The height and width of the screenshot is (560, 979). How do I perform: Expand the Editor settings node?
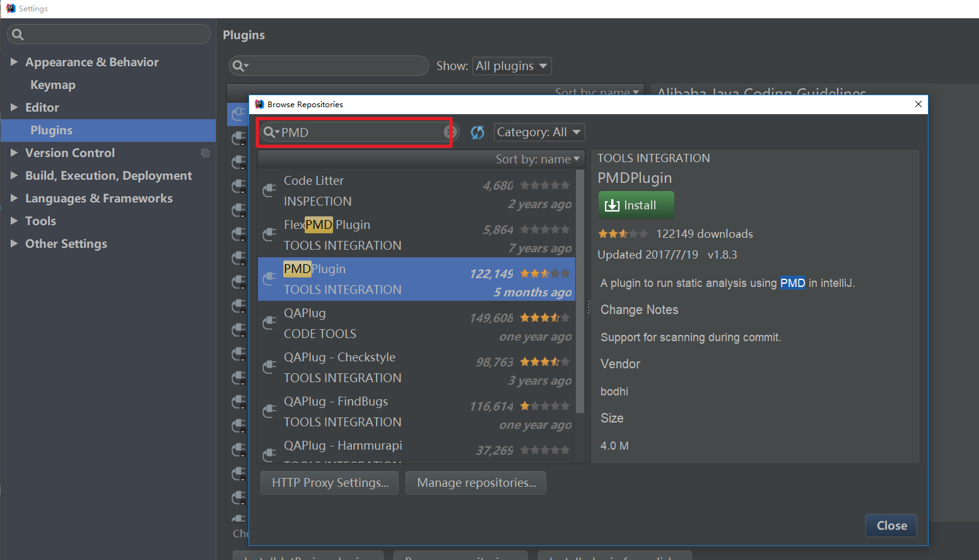coord(14,107)
